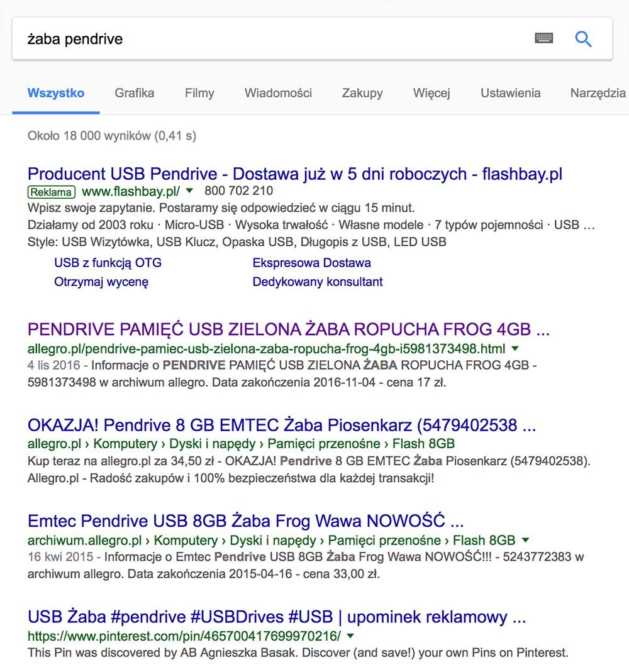Expand the flashbay.pl ad URL arrow
Viewport: 629px width, 672px height.
click(190, 190)
